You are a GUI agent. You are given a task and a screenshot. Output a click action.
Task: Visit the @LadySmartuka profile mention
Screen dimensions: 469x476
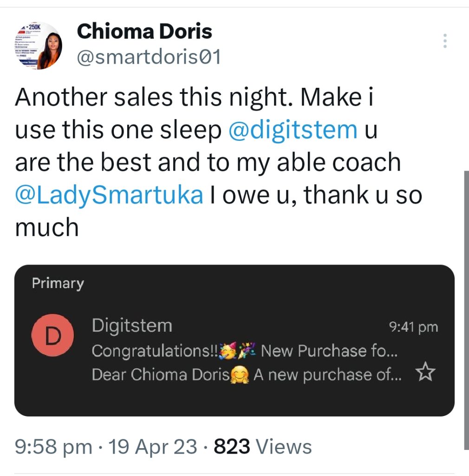click(x=110, y=195)
